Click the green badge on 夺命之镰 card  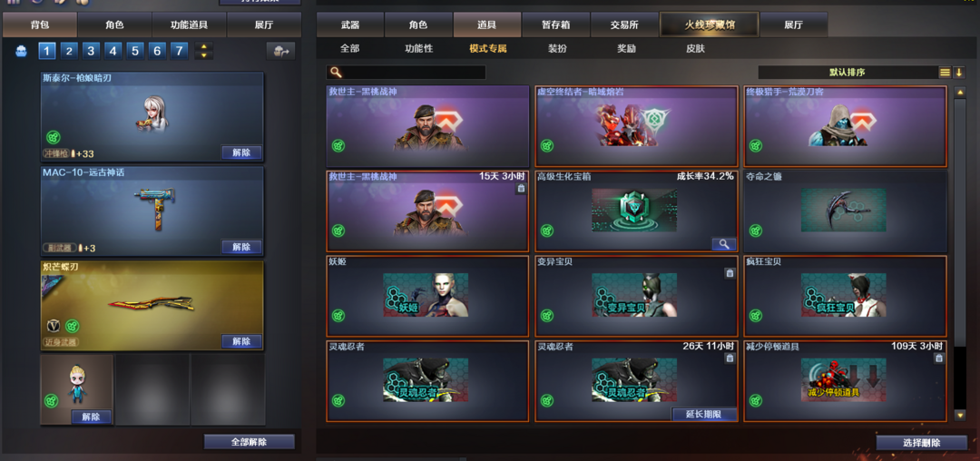756,230
